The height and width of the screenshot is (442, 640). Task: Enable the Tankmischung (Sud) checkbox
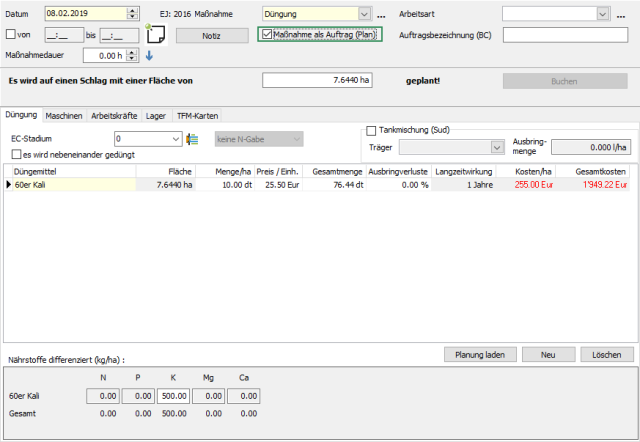point(371,130)
